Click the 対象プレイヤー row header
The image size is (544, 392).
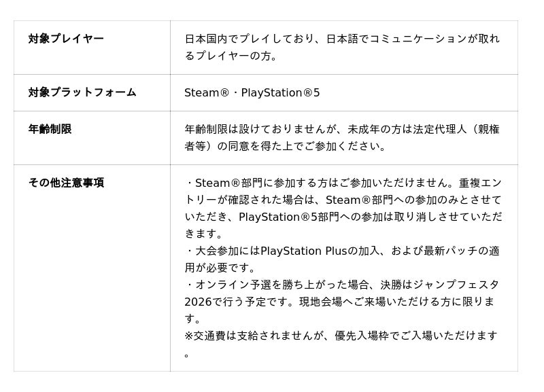[x=66, y=39]
